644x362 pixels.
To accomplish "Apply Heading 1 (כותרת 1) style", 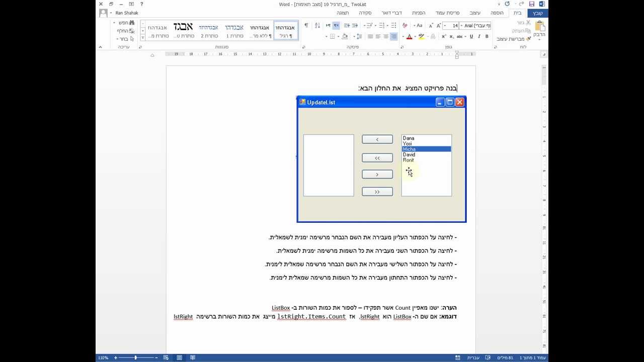I will pos(234,30).
